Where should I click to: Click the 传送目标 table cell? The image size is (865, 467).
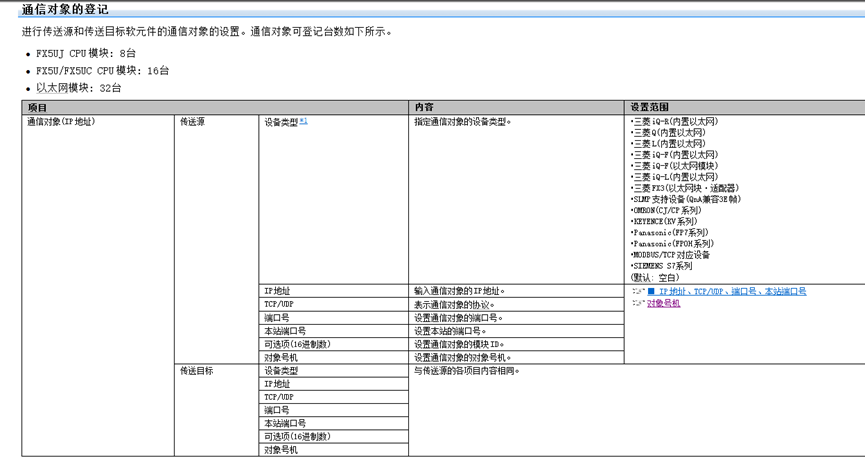[x=196, y=371]
